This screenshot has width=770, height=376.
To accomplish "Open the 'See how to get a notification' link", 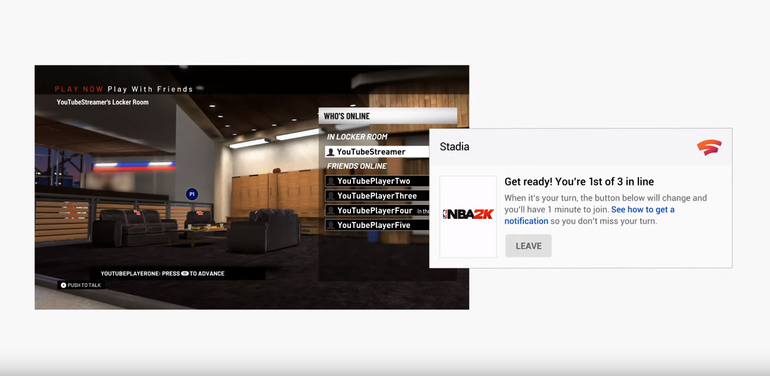I will click(x=589, y=215).
